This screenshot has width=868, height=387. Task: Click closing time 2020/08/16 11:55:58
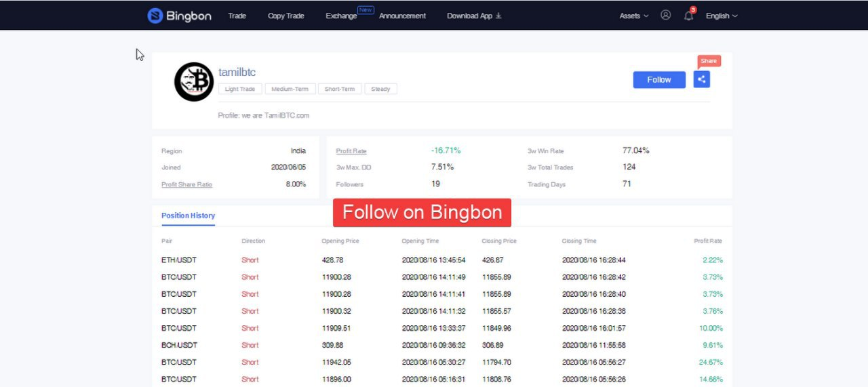click(x=593, y=345)
